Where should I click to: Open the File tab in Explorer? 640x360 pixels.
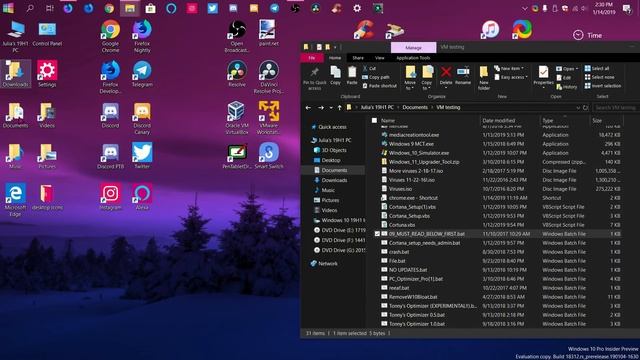(312, 58)
